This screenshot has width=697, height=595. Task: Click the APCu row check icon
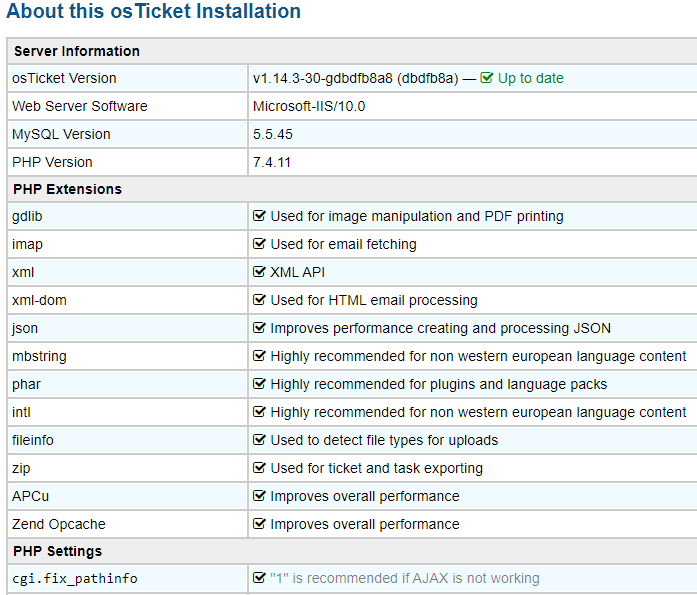point(259,496)
